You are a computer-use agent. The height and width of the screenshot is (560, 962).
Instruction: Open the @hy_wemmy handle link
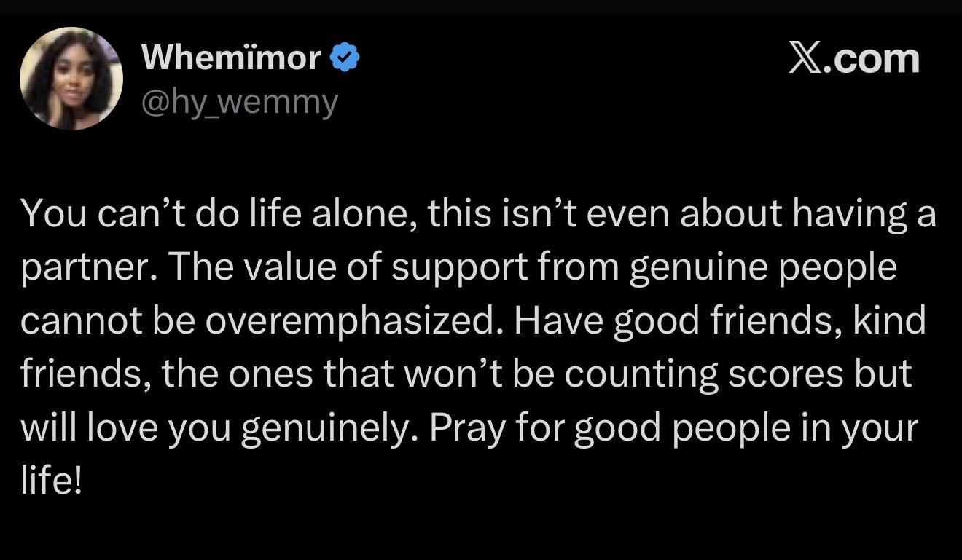click(x=239, y=102)
